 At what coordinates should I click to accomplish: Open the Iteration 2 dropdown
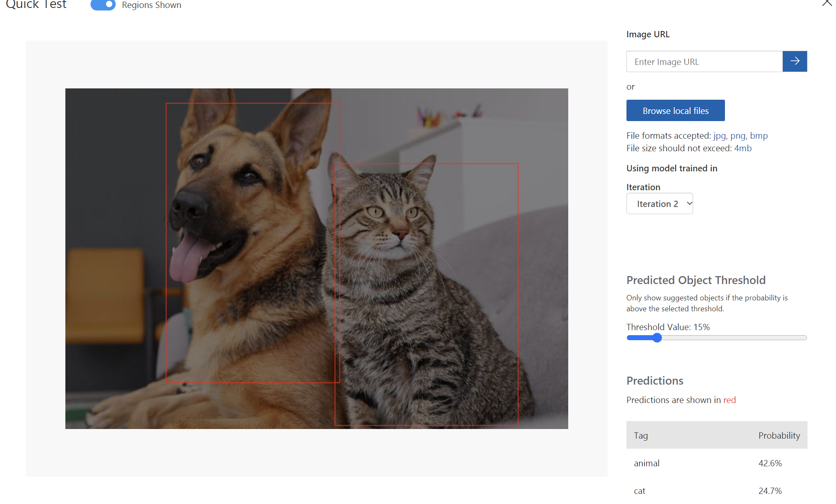659,204
